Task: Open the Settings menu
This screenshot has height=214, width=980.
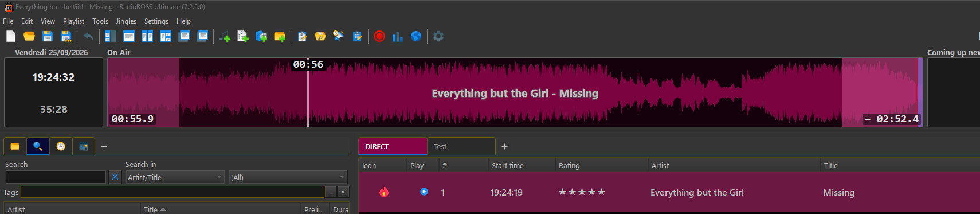Action: tap(156, 21)
